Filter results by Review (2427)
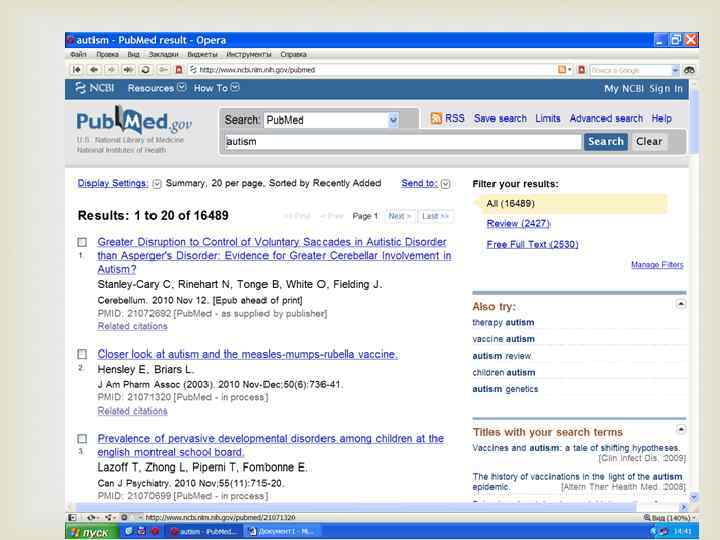720x540 pixels. coord(518,224)
